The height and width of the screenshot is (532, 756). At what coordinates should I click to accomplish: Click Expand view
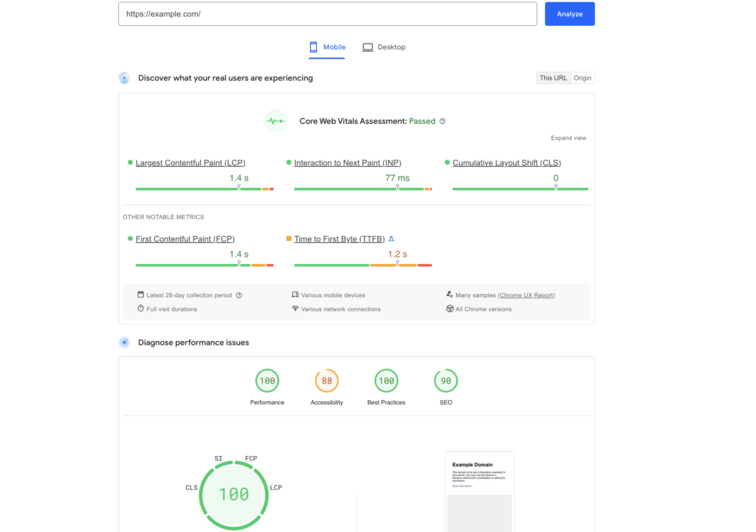[x=568, y=138]
